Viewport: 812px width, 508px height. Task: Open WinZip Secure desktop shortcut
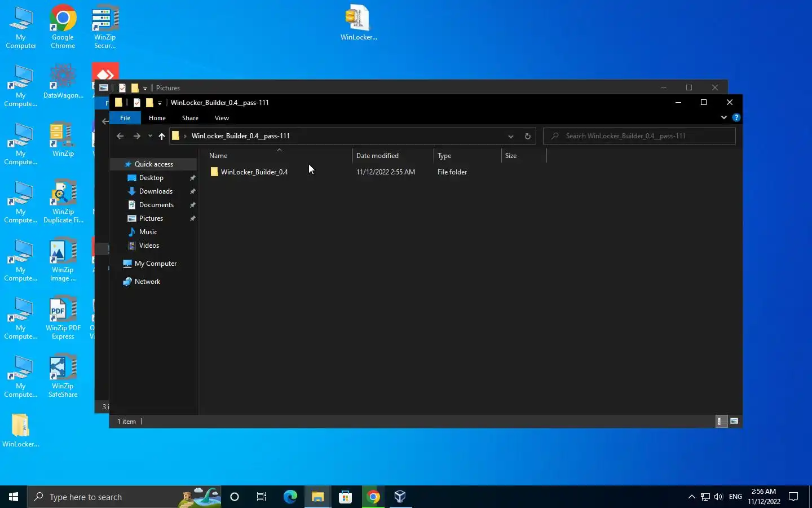(x=105, y=27)
